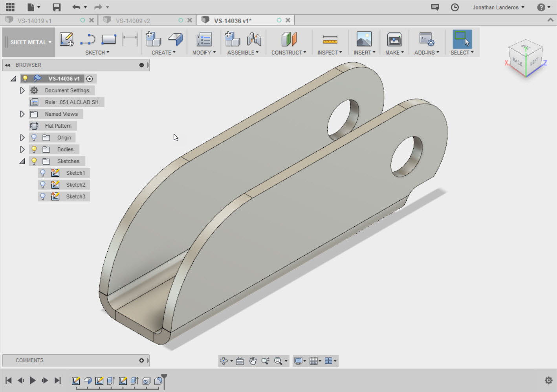The width and height of the screenshot is (557, 392).
Task: Open the Zoom tool in navigation bar
Action: coord(266,361)
